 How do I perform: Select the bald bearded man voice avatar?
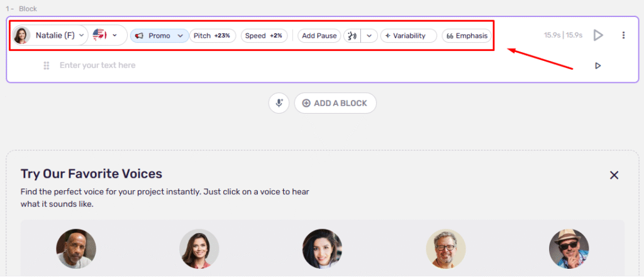point(76,249)
